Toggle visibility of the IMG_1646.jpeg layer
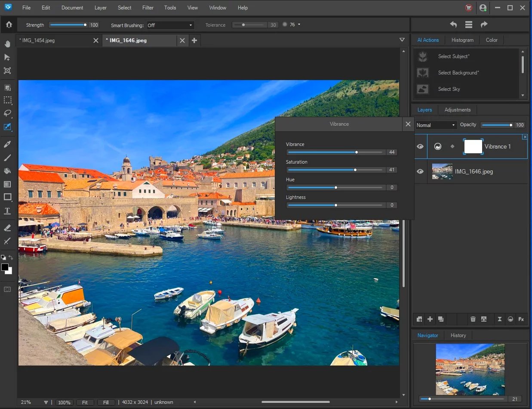 pos(420,171)
